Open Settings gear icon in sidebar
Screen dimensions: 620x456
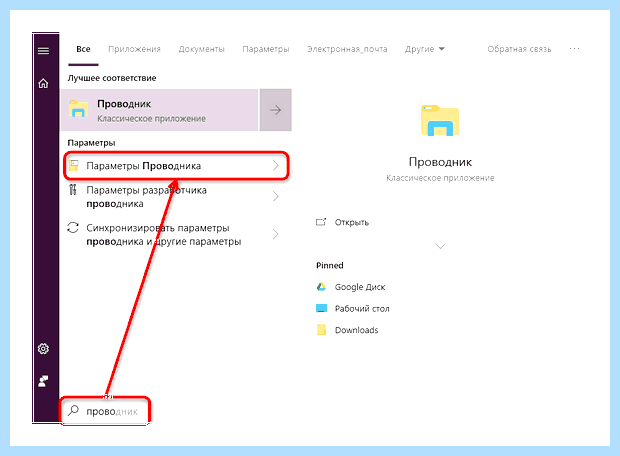tap(43, 349)
